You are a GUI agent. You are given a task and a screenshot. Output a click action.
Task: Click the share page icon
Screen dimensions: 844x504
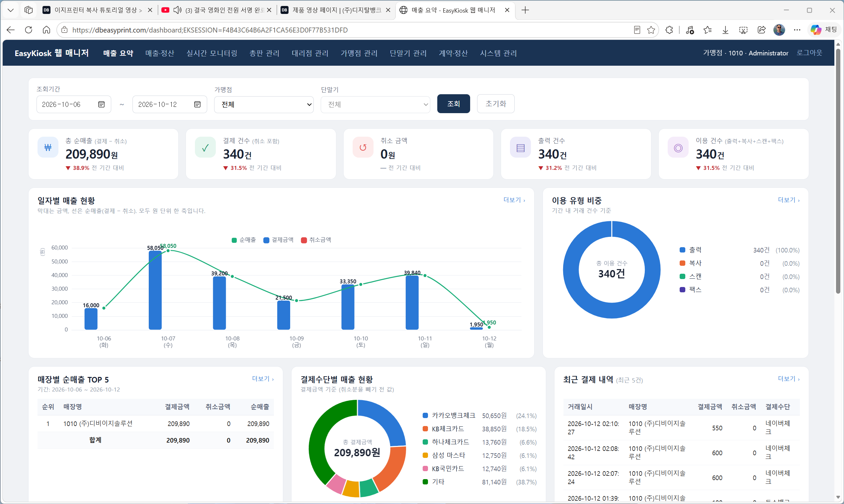pyautogui.click(x=761, y=30)
